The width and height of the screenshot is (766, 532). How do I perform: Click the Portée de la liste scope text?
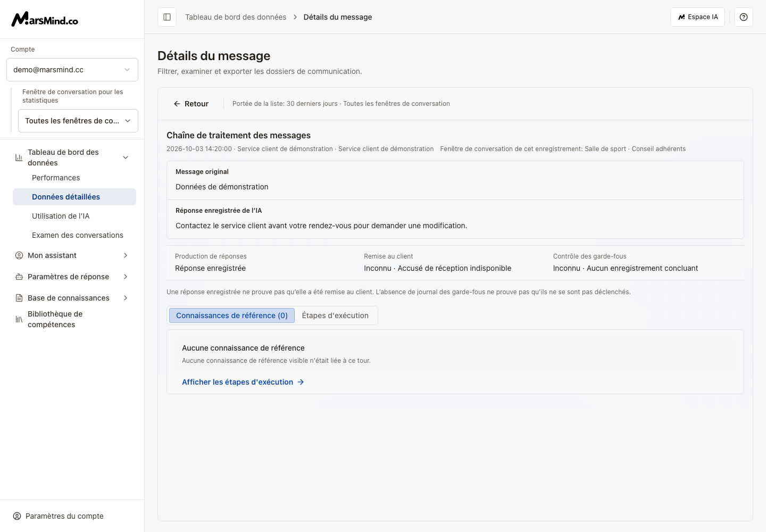(x=341, y=104)
